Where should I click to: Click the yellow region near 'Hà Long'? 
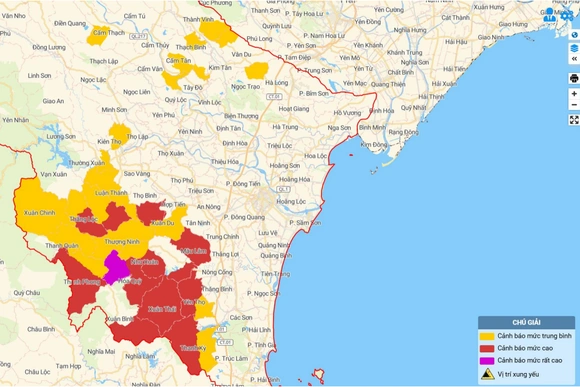(x=257, y=70)
